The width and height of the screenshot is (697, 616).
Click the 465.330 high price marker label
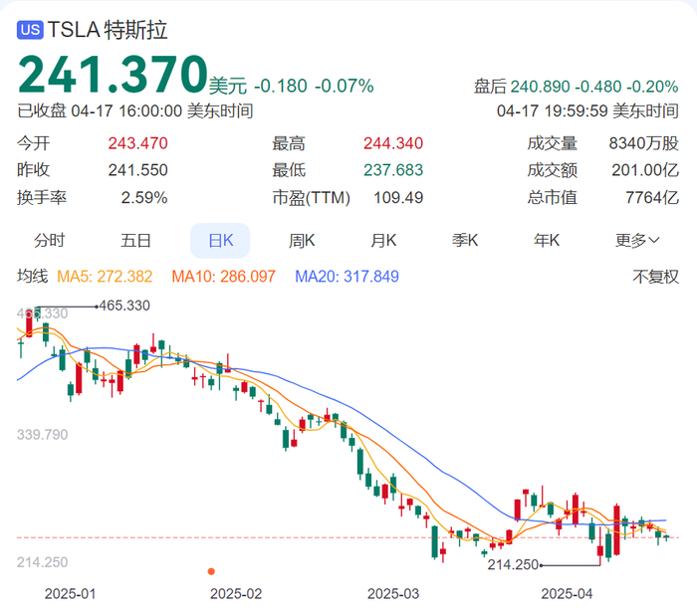coord(124,306)
